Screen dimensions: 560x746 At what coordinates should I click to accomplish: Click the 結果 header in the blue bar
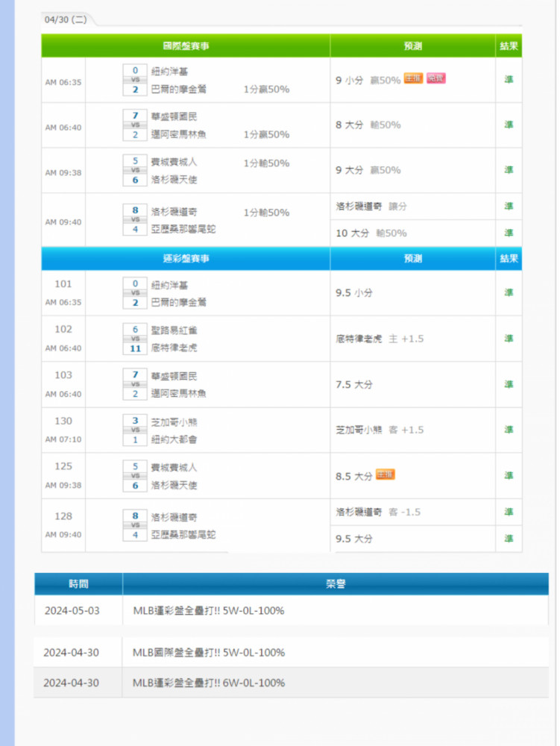point(509,258)
